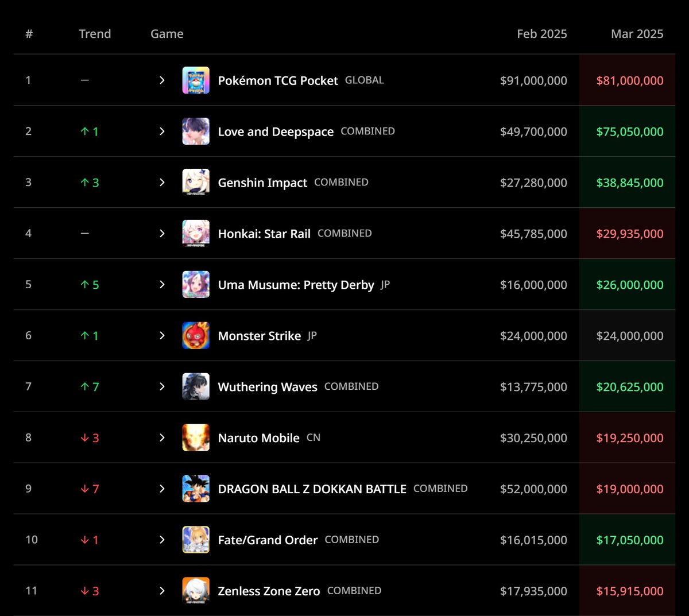Click the Naruto Mobile app icon

click(196, 438)
